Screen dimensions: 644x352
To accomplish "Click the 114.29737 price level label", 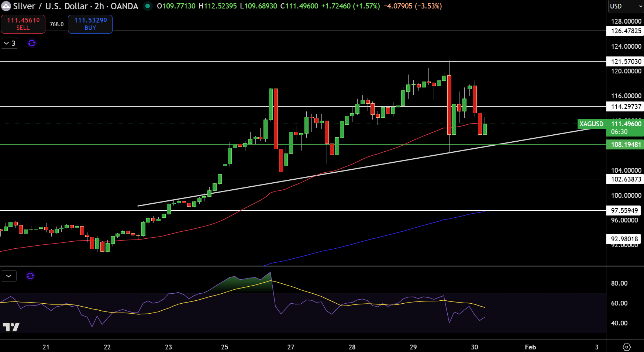I will pyautogui.click(x=626, y=107).
